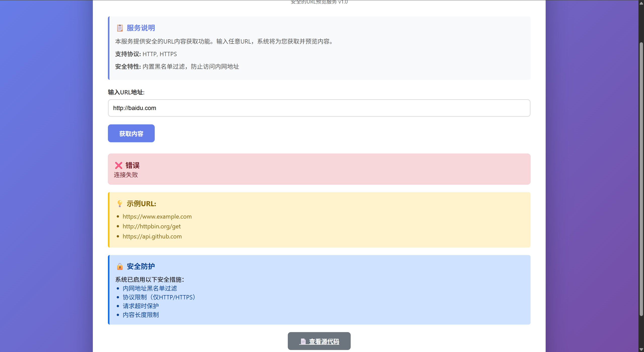
Task: Click the lock icon beside 安全防护
Action: click(120, 266)
